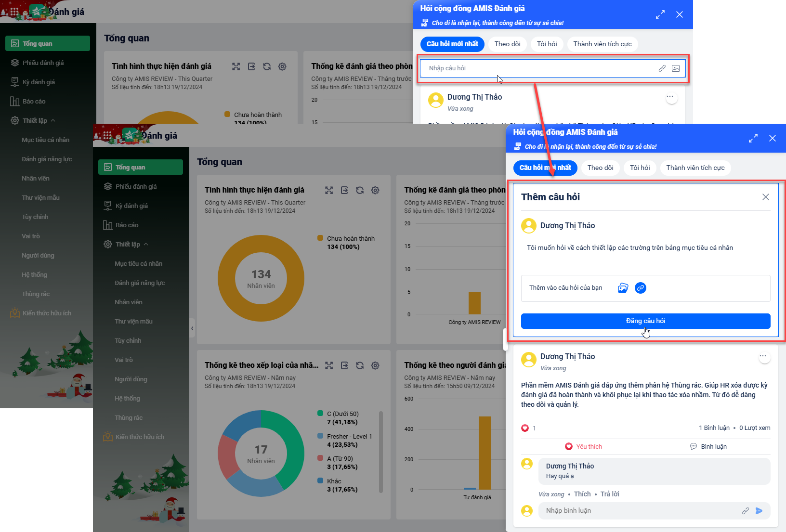
Task: Select Tôi hỏi tab in upper screenshot
Action: [547, 44]
